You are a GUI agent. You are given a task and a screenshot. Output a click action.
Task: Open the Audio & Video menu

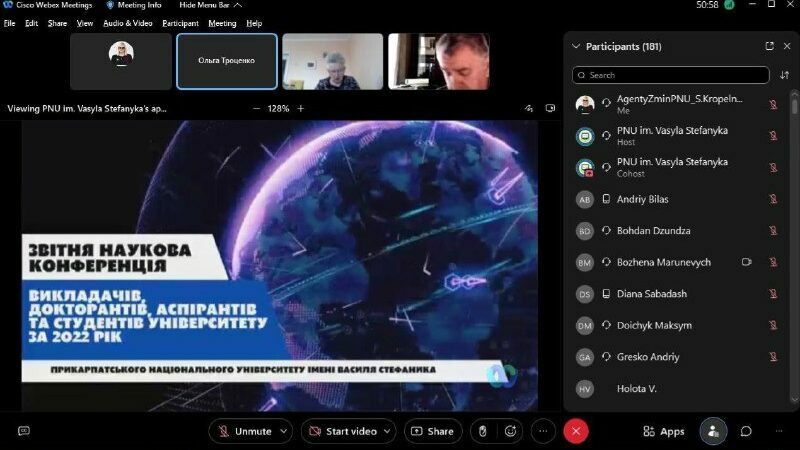tap(129, 23)
